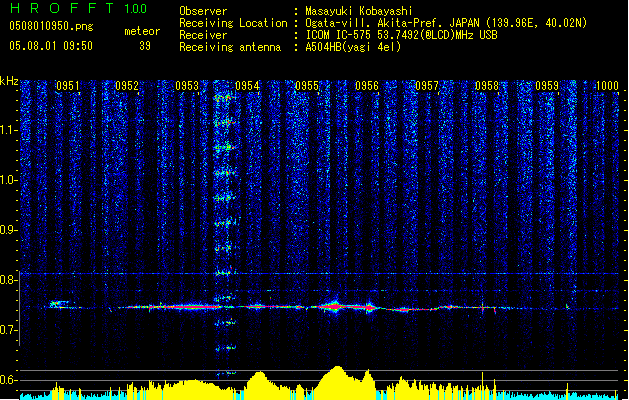629x400 pixels.
Task: Click the strong red echo near 0955
Action: (x=334, y=307)
